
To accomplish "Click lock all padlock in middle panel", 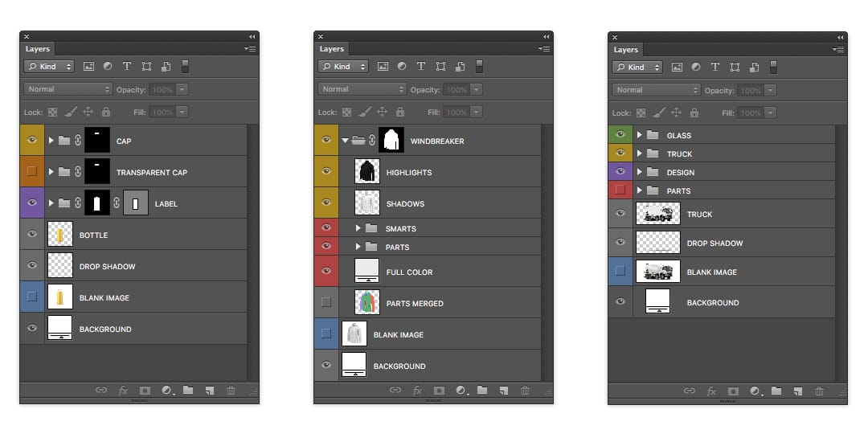I will (400, 112).
